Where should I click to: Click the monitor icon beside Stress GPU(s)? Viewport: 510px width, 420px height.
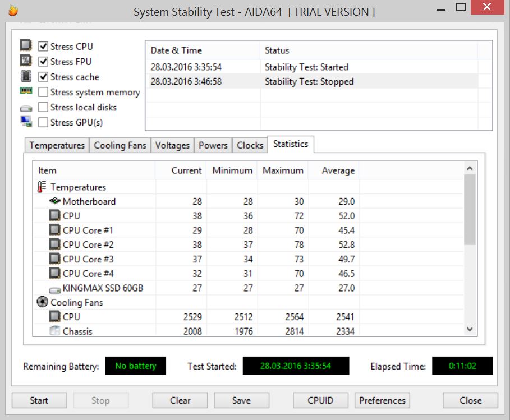click(26, 122)
